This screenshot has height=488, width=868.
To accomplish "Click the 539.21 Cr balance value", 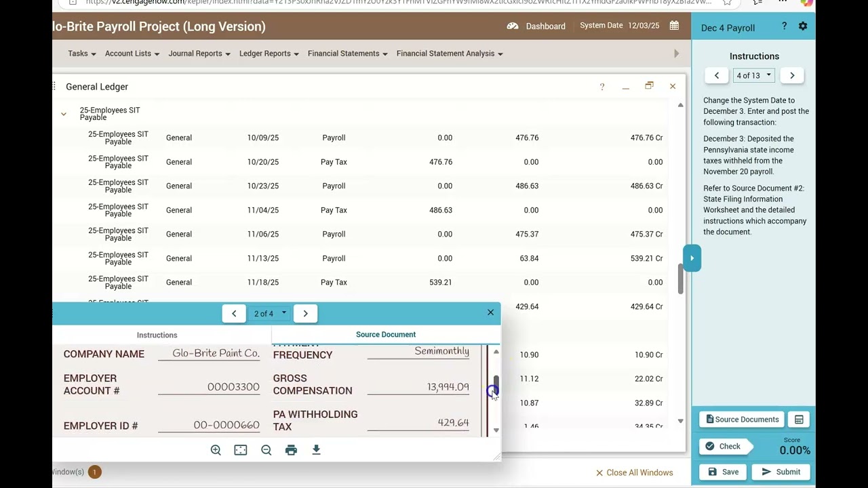I will point(646,258).
